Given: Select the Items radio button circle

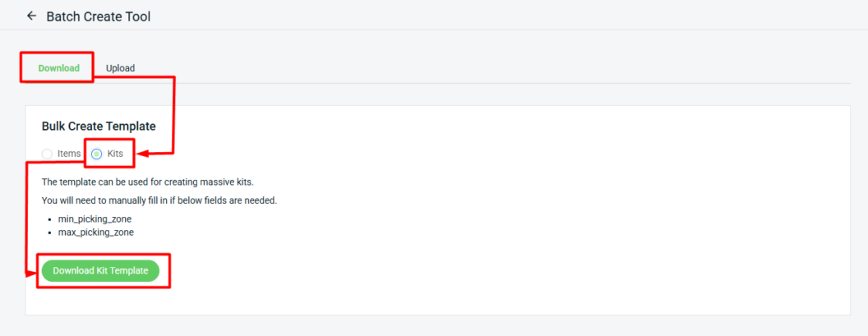Looking at the screenshot, I should coord(47,154).
